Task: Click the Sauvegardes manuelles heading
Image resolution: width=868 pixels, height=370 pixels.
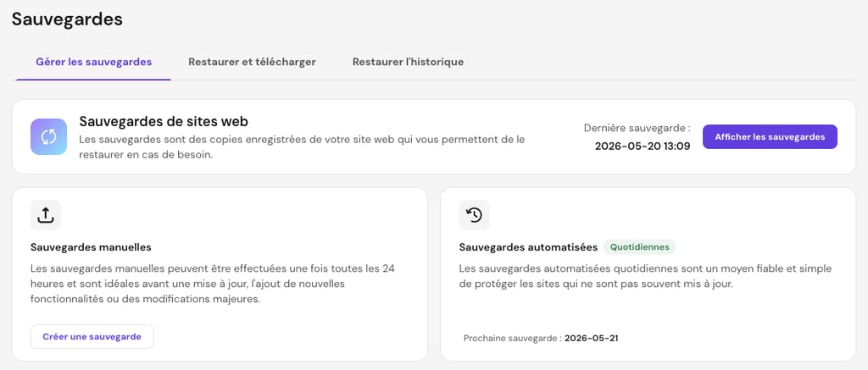Action: coord(91,247)
